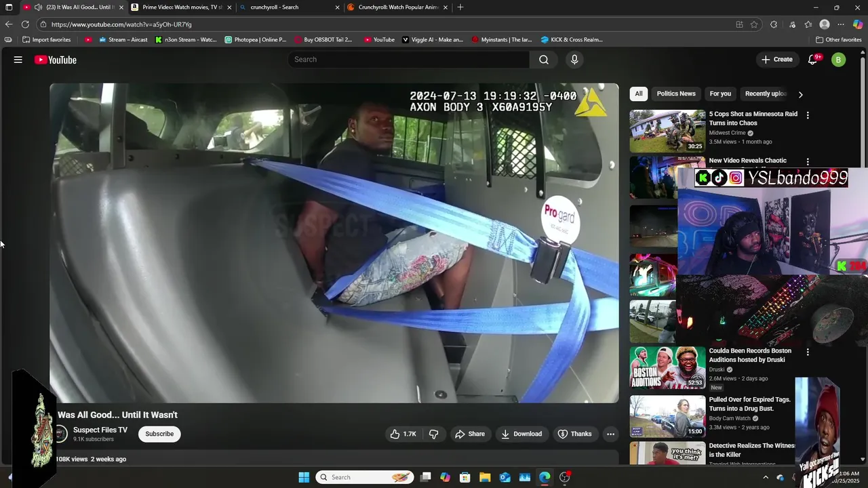
Task: Click the body-cam video player
Action: coord(334,243)
